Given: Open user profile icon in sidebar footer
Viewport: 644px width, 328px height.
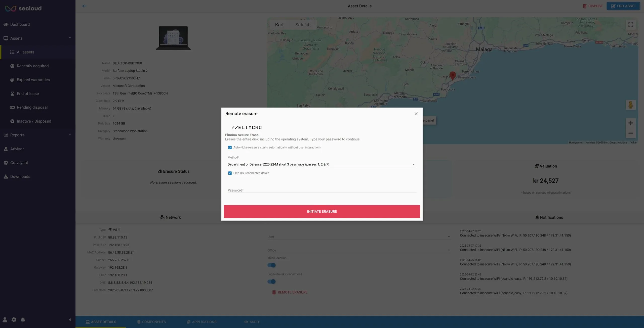Looking at the screenshot, I should pos(5,320).
